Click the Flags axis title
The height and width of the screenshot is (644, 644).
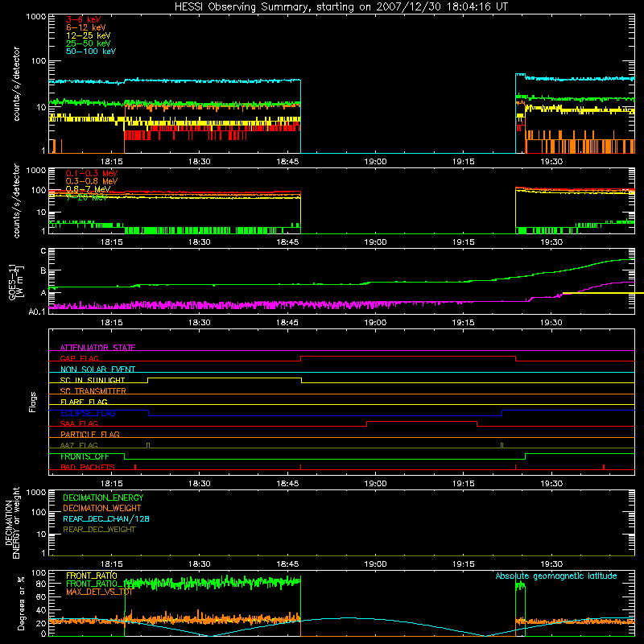pos(33,402)
